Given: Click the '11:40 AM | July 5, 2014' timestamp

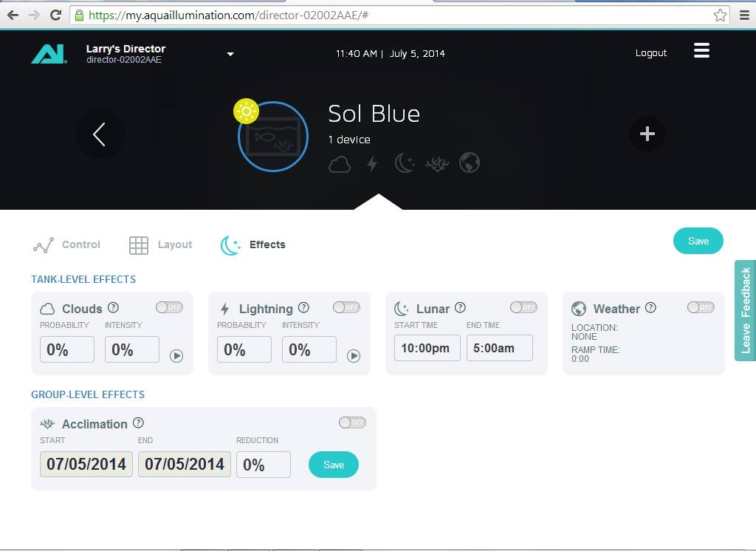Looking at the screenshot, I should click(391, 54).
